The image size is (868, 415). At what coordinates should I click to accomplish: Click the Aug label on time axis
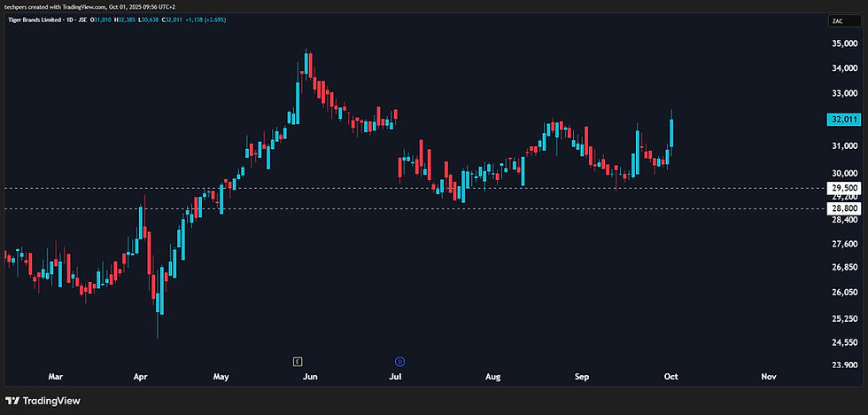point(492,377)
